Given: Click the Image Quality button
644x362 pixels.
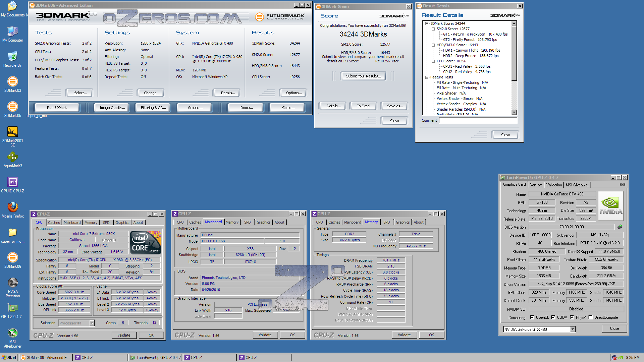Looking at the screenshot, I should [x=112, y=108].
